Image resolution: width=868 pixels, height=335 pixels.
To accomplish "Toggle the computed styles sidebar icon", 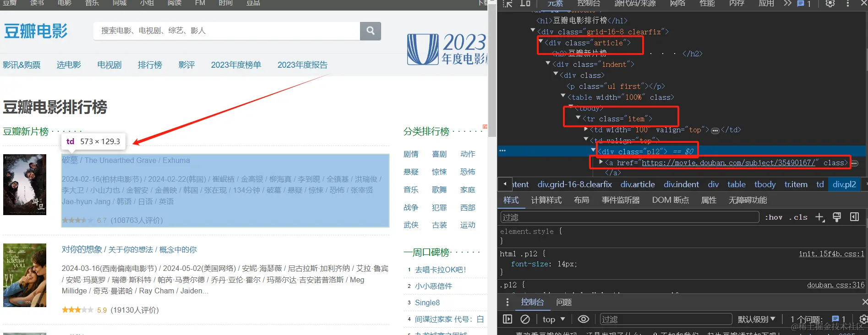I will coord(854,217).
